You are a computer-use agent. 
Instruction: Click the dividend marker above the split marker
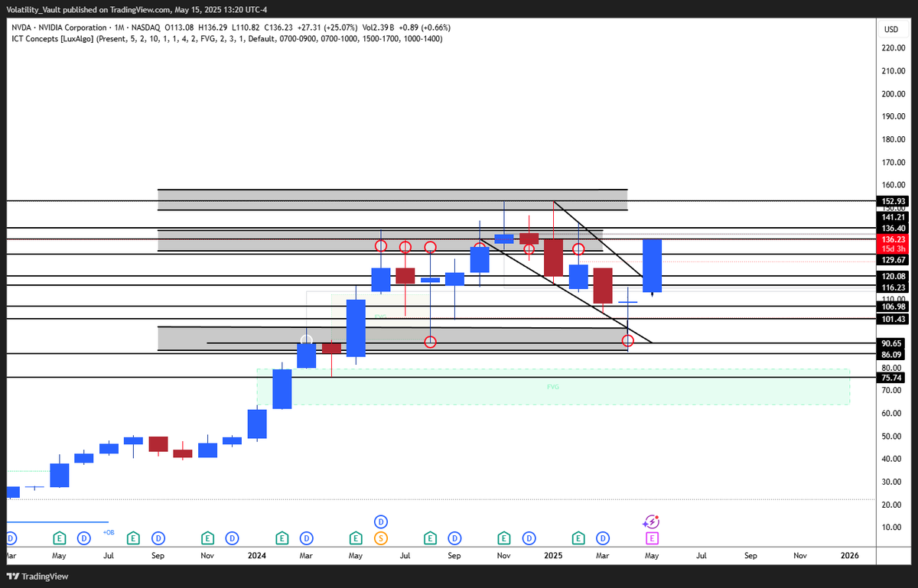(380, 521)
